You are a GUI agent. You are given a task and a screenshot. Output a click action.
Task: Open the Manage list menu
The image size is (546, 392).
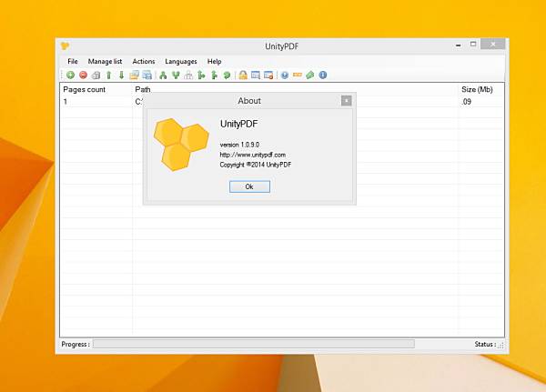105,61
